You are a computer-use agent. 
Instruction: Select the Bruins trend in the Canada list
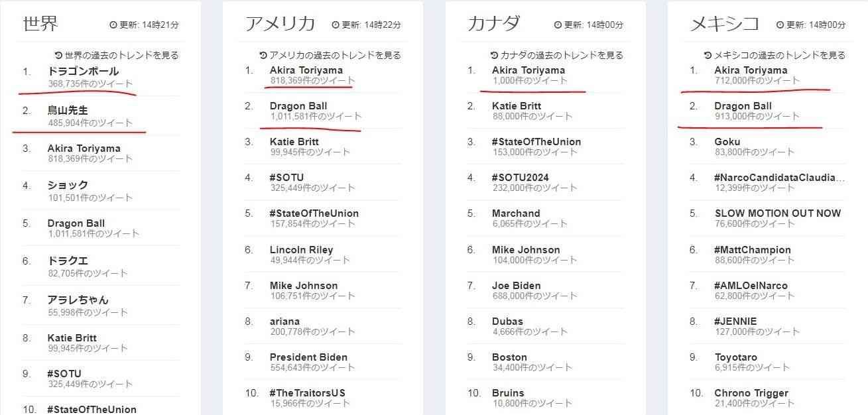point(508,392)
